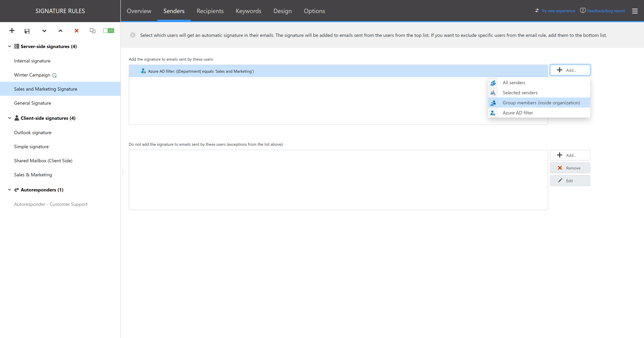Collapse the Autoresponders section
The width and height of the screenshot is (644, 338).
[9, 189]
